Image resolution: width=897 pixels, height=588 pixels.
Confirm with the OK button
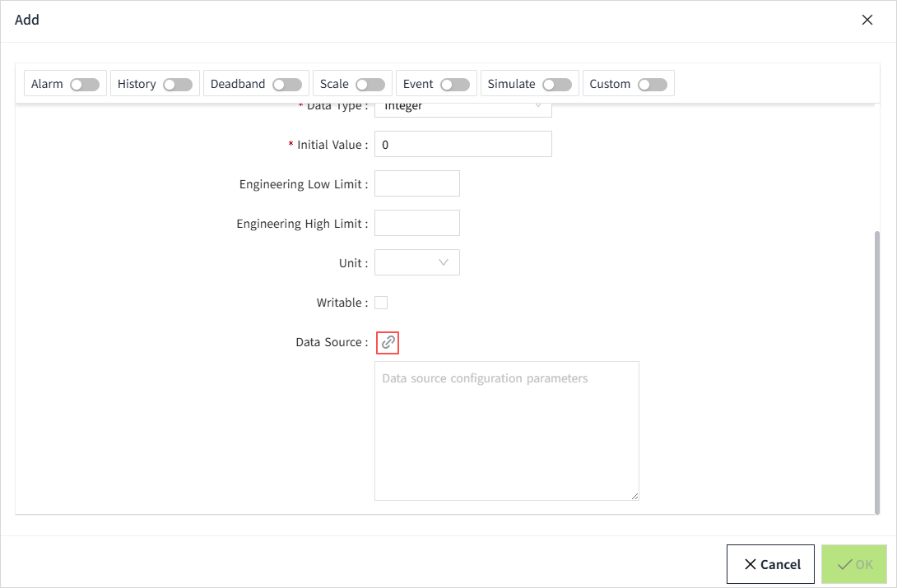[x=854, y=564]
